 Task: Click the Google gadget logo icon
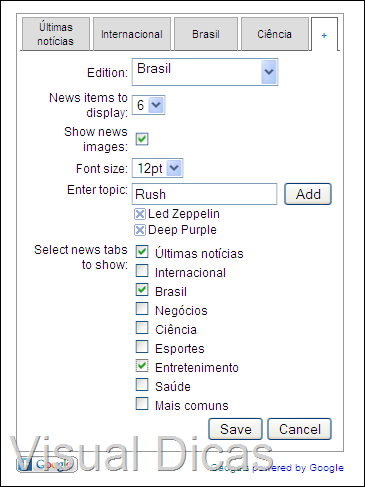(47, 464)
